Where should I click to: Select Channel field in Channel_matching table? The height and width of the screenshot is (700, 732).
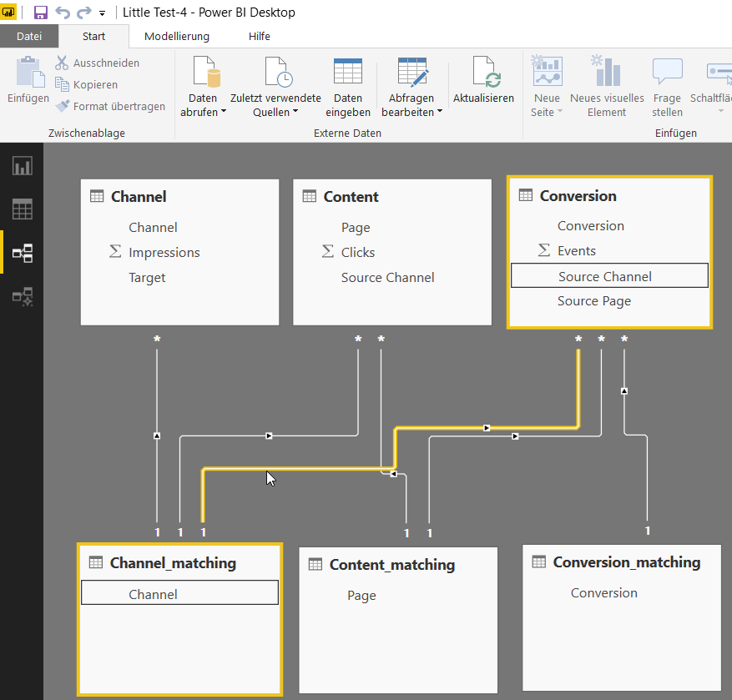pos(179,592)
